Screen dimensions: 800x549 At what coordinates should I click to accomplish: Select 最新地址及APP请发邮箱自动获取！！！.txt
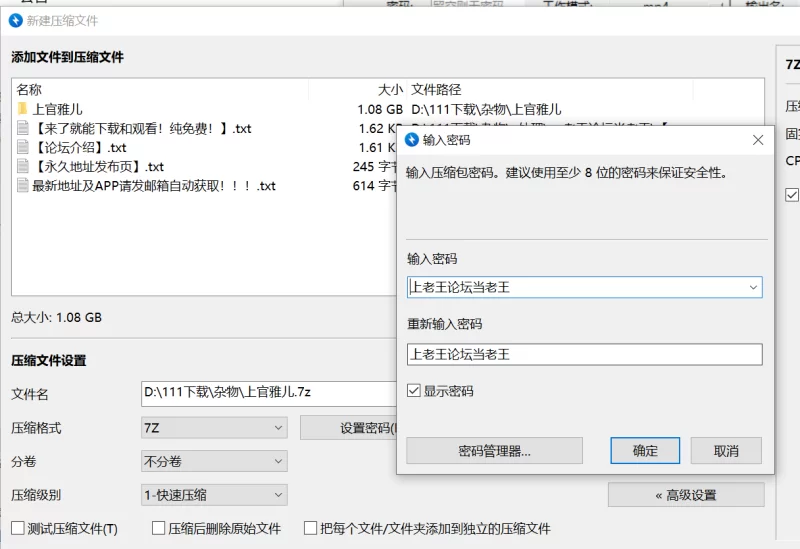click(x=154, y=186)
